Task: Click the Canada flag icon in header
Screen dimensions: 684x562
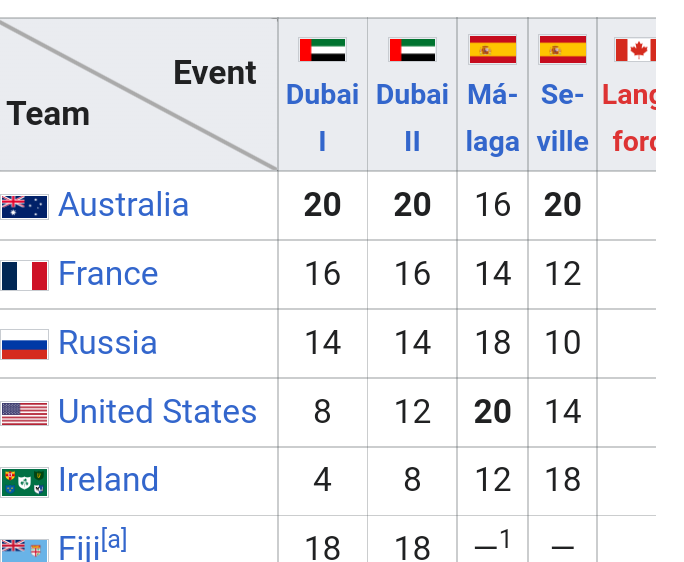Action: 635,50
